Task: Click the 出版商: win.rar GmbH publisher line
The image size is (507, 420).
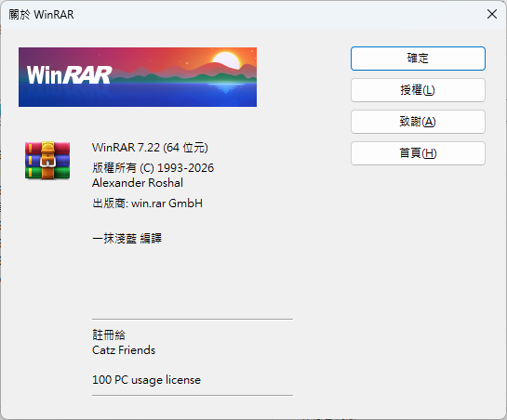Action: pyautogui.click(x=147, y=203)
